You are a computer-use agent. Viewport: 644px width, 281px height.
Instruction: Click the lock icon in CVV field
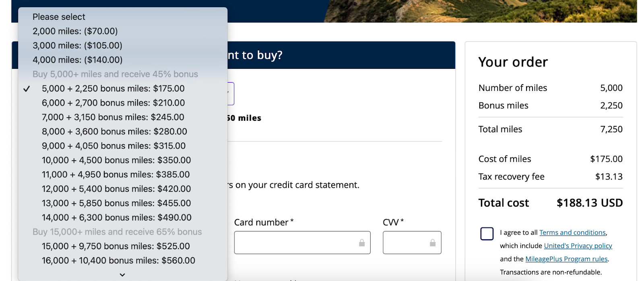click(x=433, y=243)
